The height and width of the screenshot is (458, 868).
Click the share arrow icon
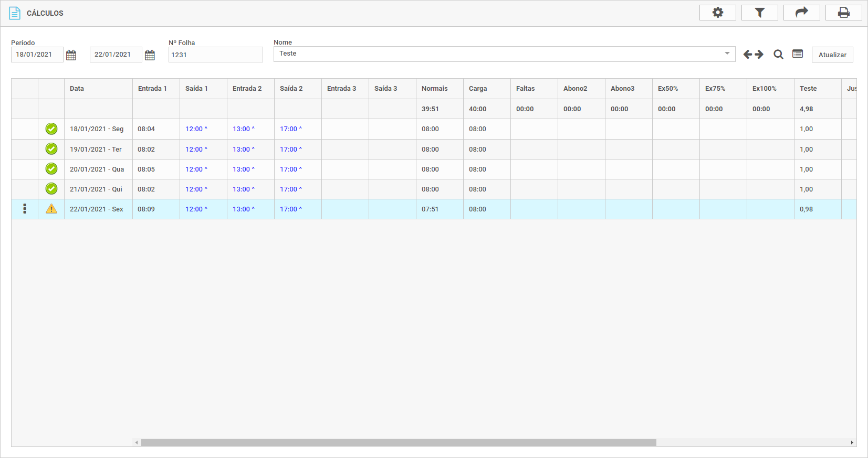click(x=801, y=13)
